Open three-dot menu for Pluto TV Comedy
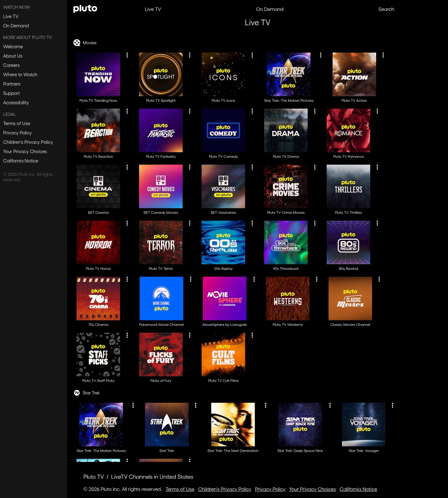448x498 pixels. coord(252,111)
